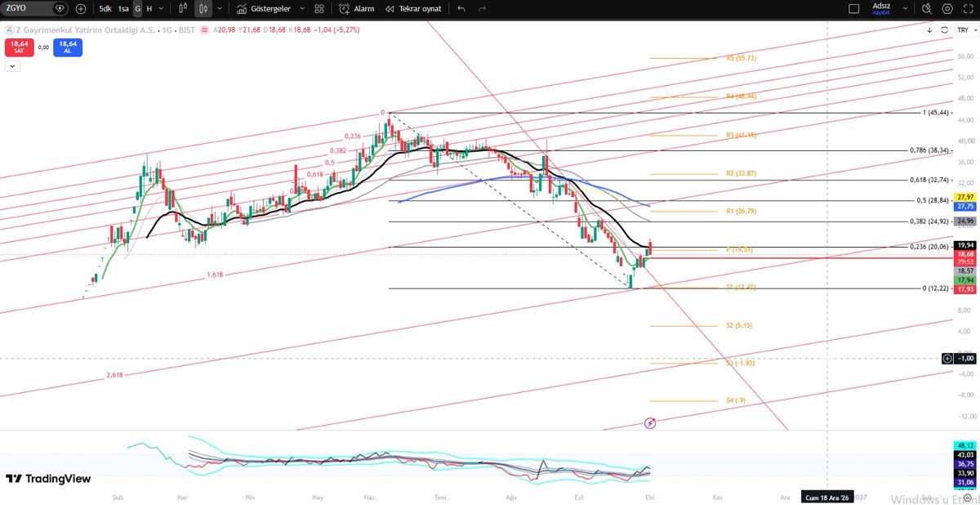Select the G daily timeframe
This screenshot has width=980, height=505.
137,9
